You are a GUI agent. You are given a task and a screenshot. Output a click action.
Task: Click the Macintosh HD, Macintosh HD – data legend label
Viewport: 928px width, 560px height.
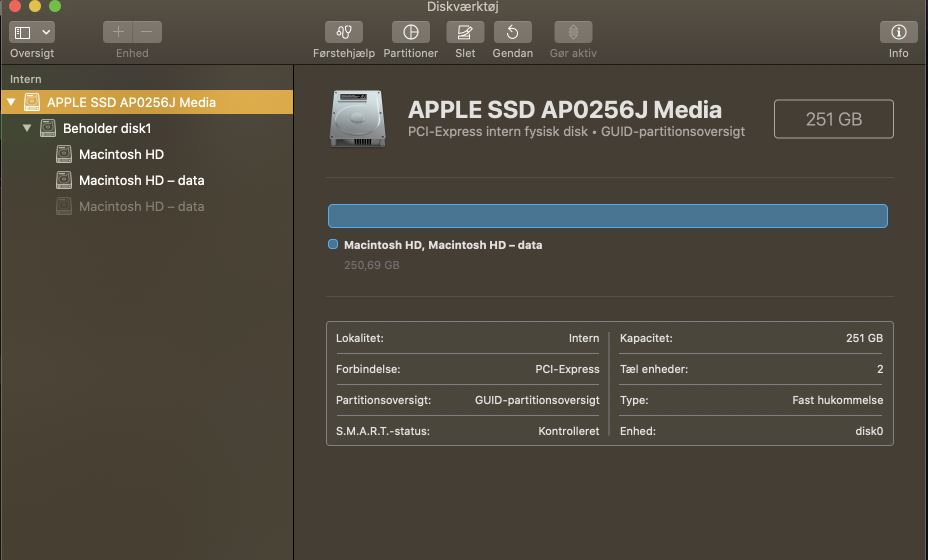[443, 245]
